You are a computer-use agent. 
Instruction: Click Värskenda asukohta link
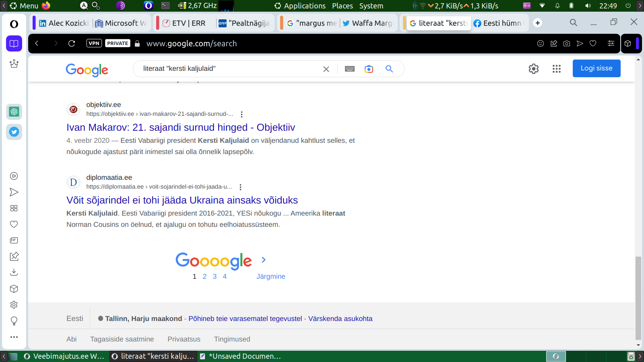pyautogui.click(x=341, y=319)
